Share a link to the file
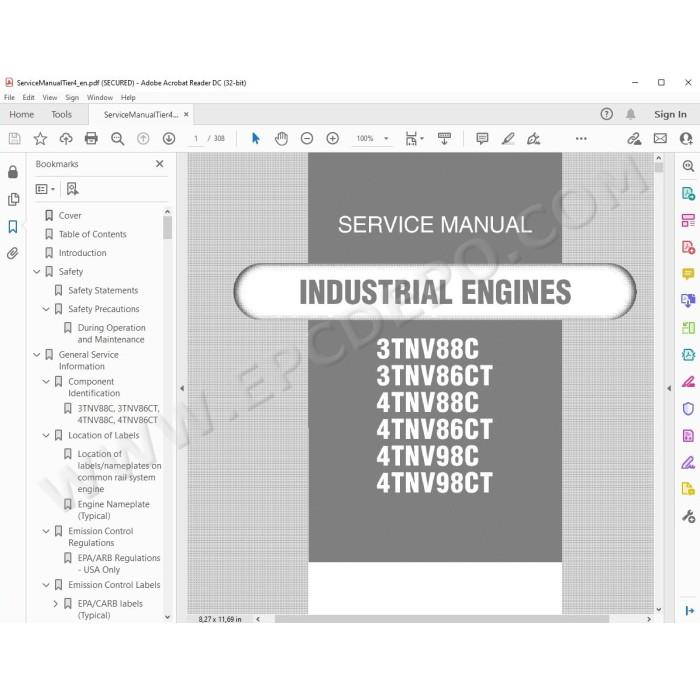Viewport: 700px width, 700px height. (x=634, y=139)
